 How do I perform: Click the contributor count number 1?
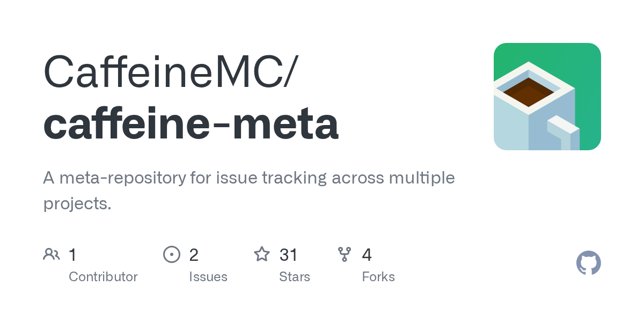point(72,255)
